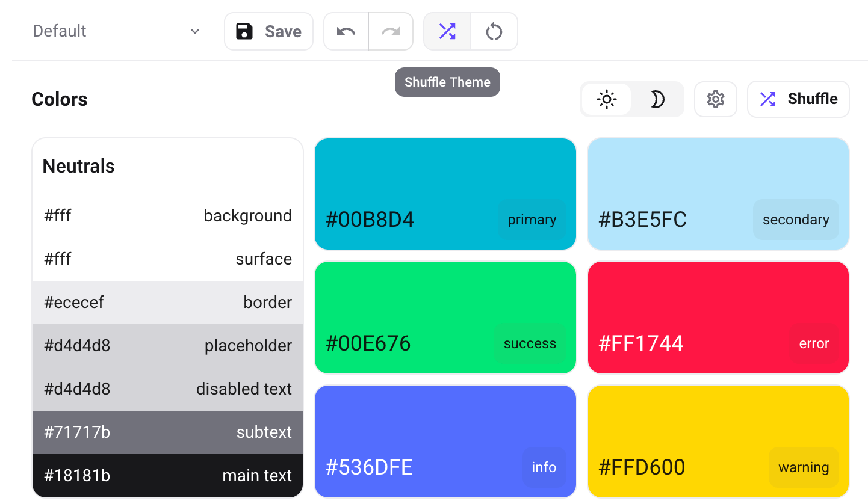Switch to light mode sun toggle
The height and width of the screenshot is (504, 868).
pos(606,99)
